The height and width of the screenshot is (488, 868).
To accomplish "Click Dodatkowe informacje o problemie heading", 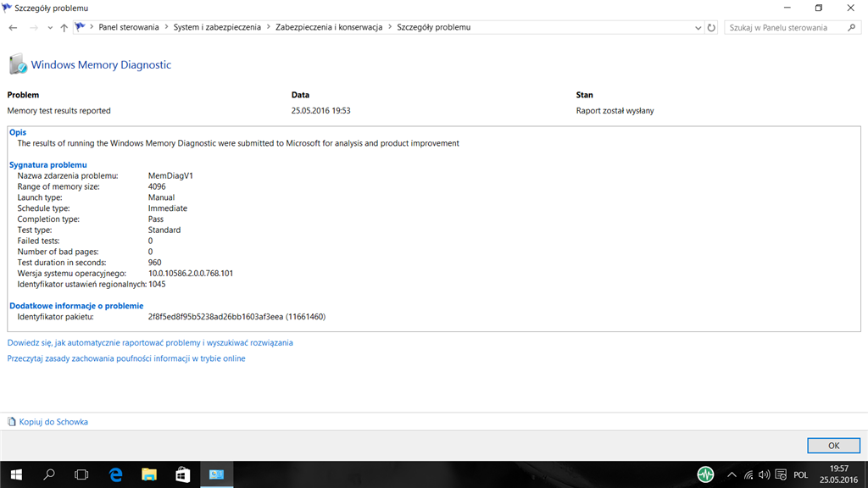I will pos(76,306).
